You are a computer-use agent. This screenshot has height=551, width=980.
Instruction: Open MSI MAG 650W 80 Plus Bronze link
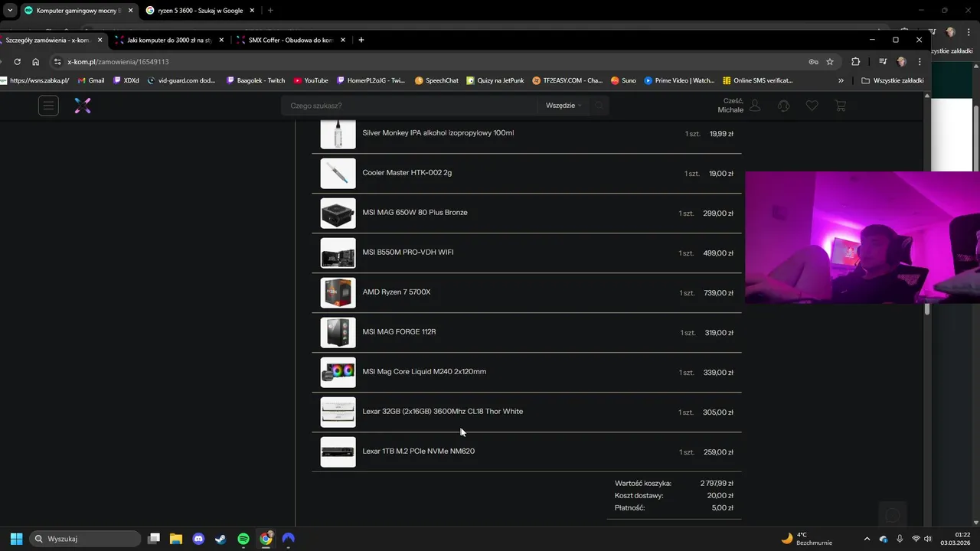tap(415, 213)
